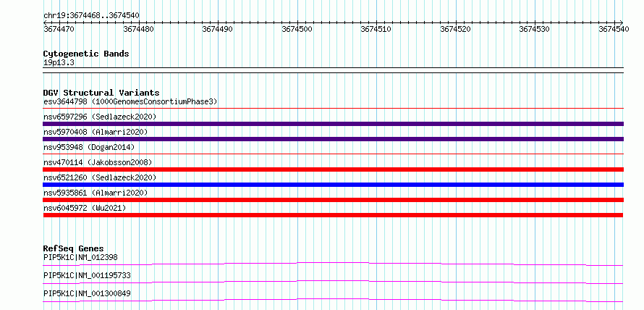The width and height of the screenshot is (644, 310).
Task: Select the 19p13.3 band label
Action: (59, 62)
